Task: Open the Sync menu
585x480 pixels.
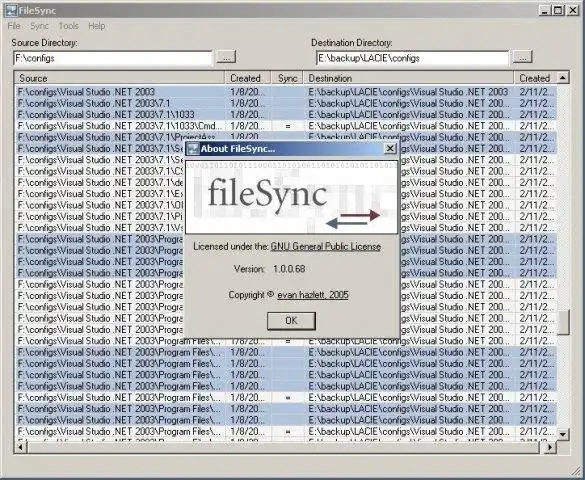Action: (x=39, y=26)
